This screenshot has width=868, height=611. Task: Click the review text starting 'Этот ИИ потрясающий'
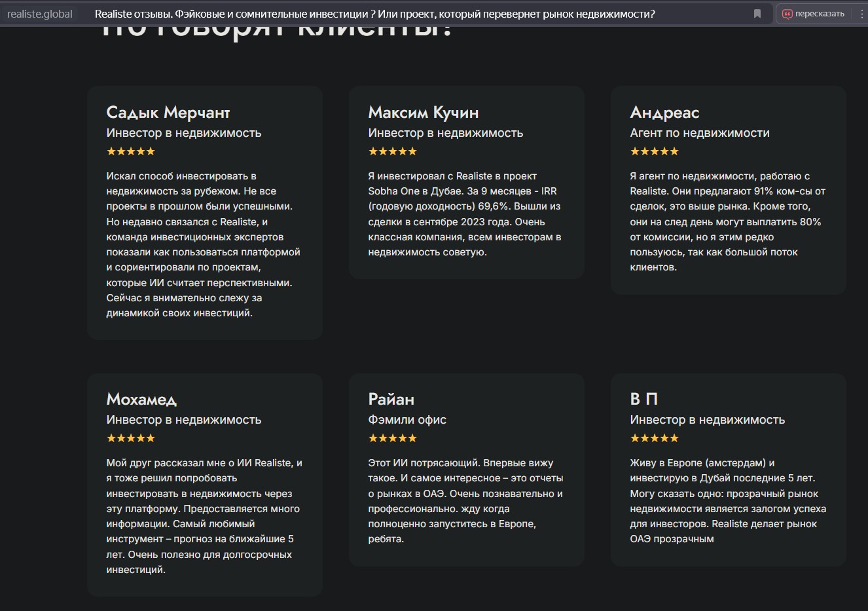[465, 501]
